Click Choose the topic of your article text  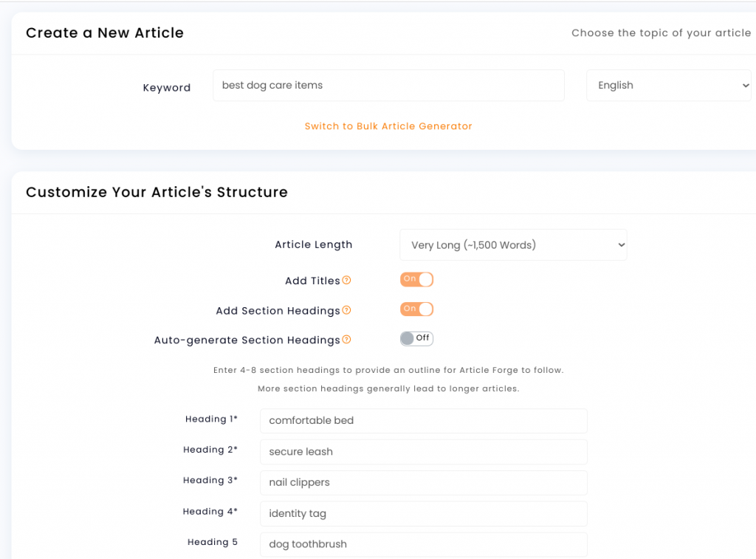click(661, 32)
